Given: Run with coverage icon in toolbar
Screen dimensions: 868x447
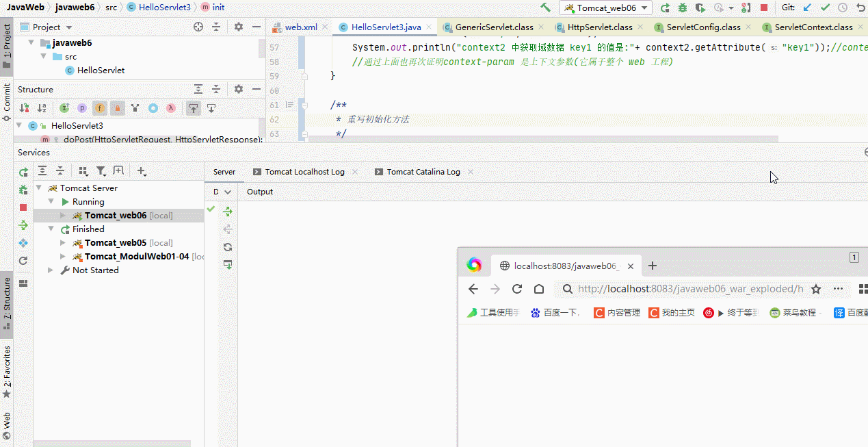Looking at the screenshot, I should pyautogui.click(x=700, y=8).
